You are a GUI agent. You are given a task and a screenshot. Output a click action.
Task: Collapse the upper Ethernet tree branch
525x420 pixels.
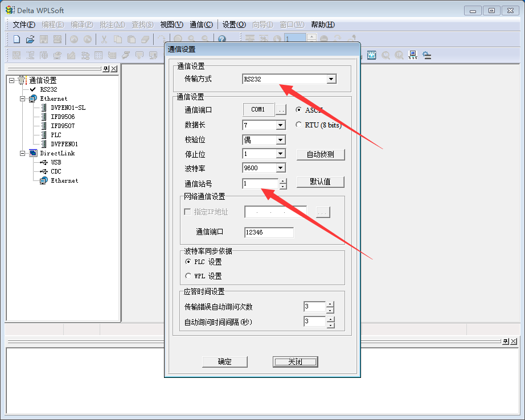tap(22, 98)
